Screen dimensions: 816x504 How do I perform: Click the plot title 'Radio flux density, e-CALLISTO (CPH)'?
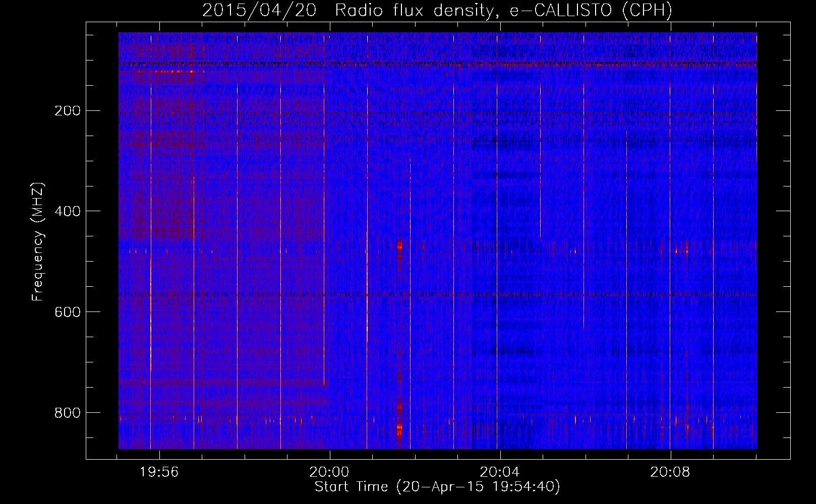click(503, 10)
